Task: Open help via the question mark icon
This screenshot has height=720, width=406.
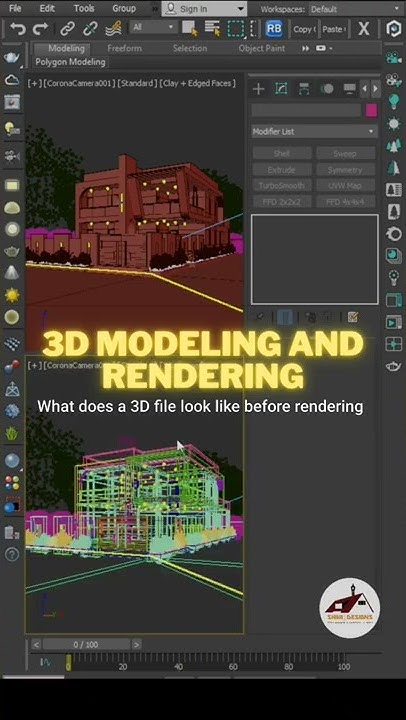Action: (x=12, y=554)
